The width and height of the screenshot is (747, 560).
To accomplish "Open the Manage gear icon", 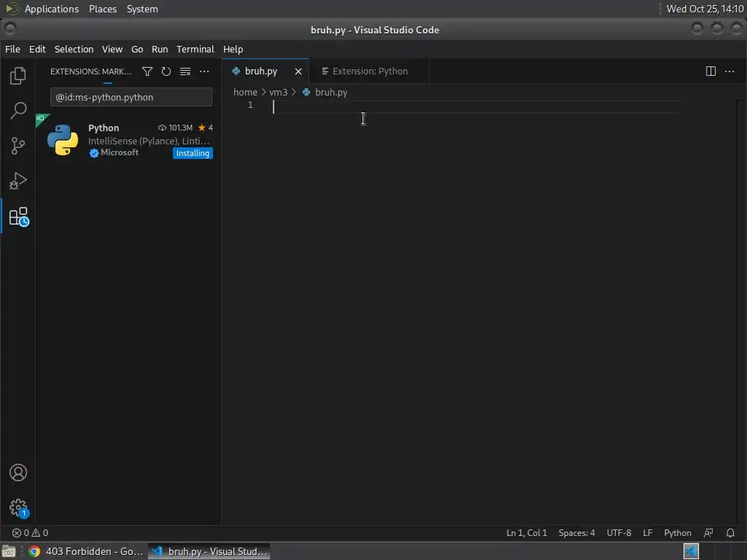I will coord(18,508).
